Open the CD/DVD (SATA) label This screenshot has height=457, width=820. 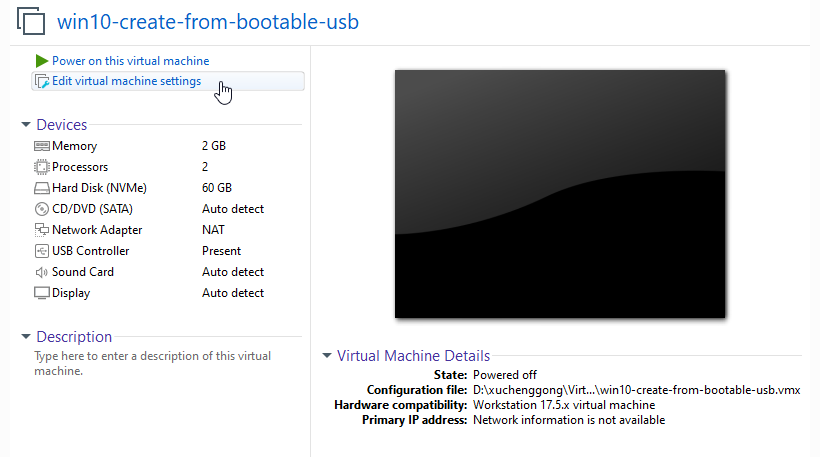pos(93,209)
